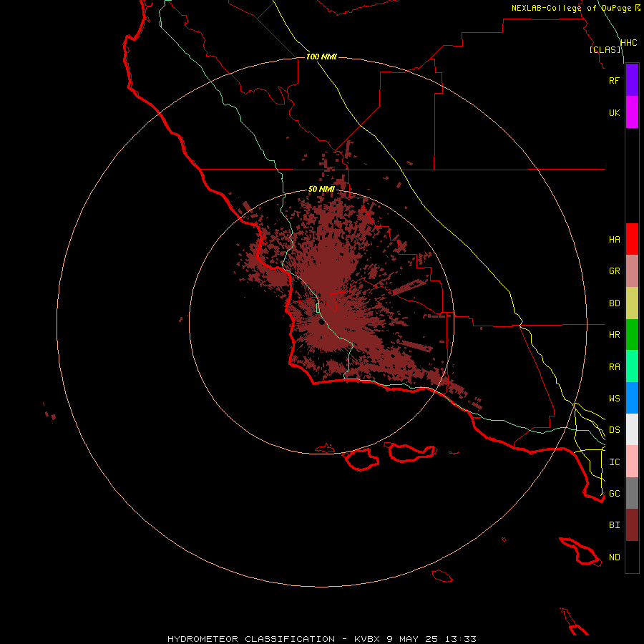The height and width of the screenshot is (644, 644).
Task: Click the 'NEXLAB-College of DuPage' credit text
Action: [x=571, y=8]
